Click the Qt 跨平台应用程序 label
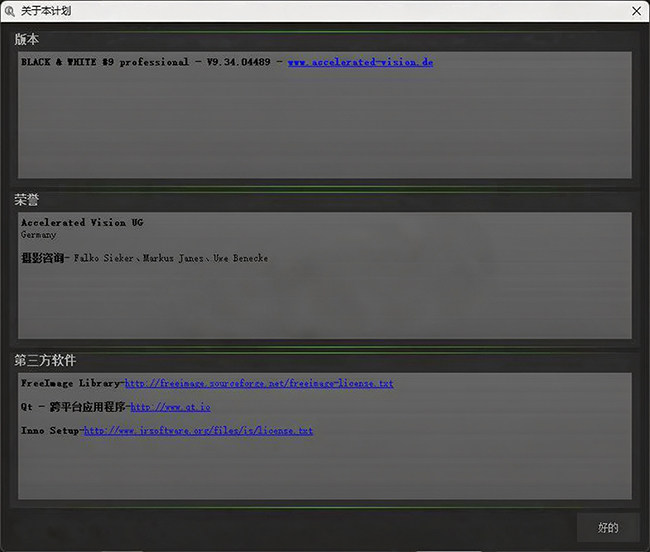This screenshot has width=650, height=552. 73,407
